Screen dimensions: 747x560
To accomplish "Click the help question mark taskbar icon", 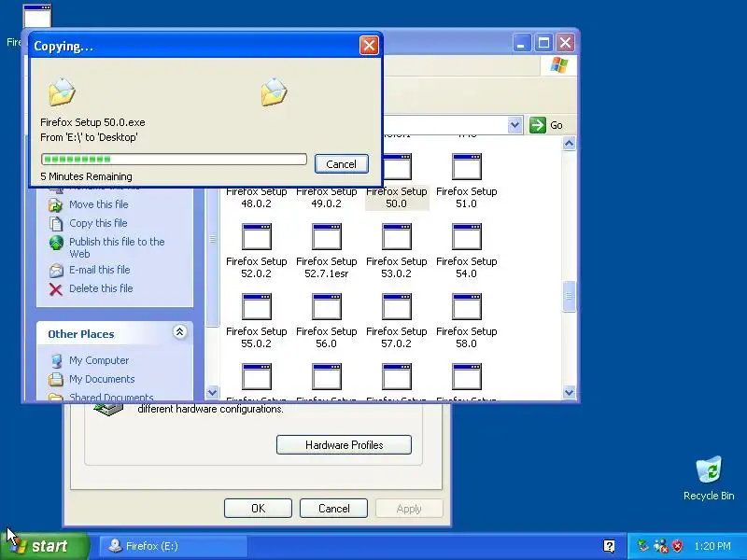I will tap(609, 546).
